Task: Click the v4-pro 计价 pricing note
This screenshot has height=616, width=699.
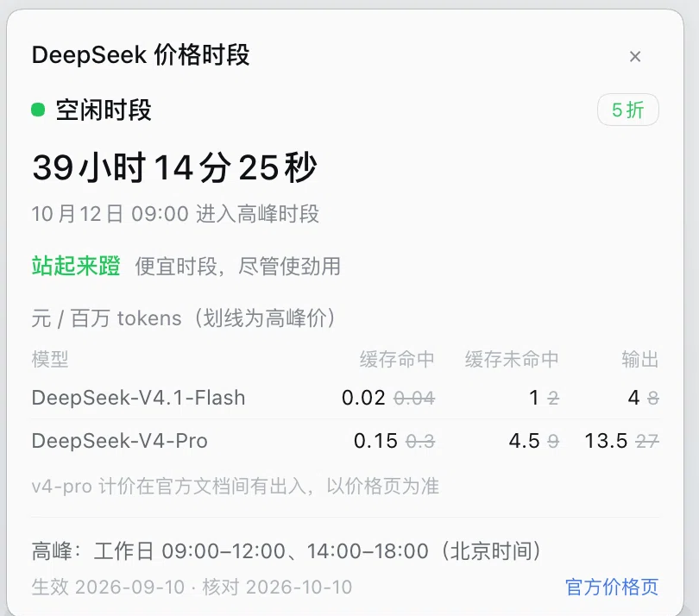Action: point(236,486)
